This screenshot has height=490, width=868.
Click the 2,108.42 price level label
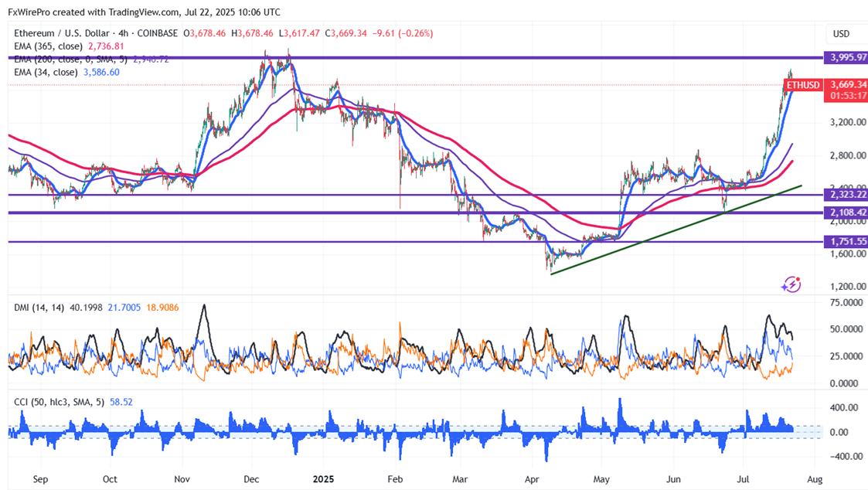click(846, 212)
